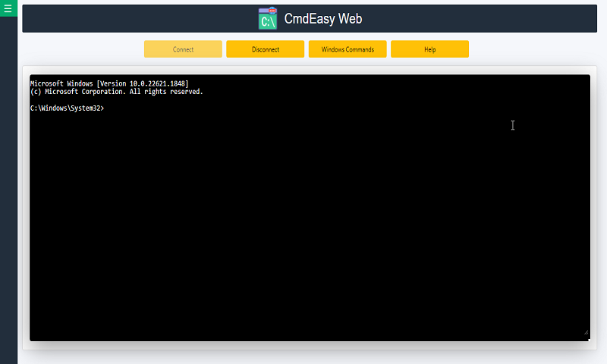Open the Windows Commands list
The image size is (607, 364).
pos(348,49)
